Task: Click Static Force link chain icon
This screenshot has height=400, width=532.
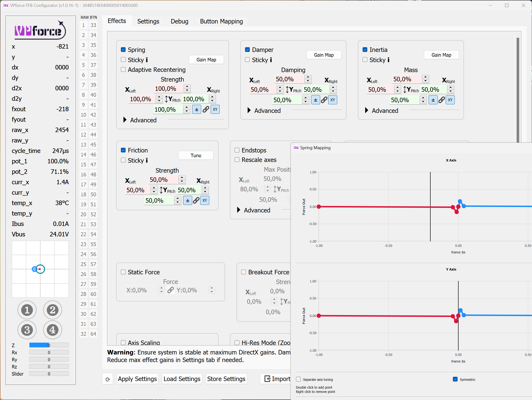Action: pos(171,290)
